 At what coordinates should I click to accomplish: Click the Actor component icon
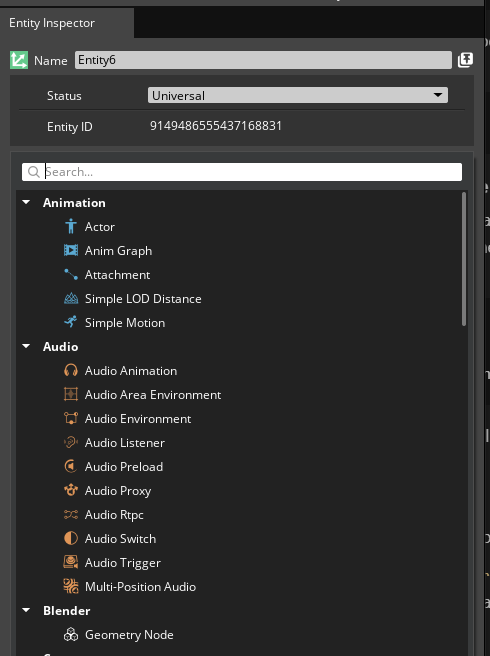[x=71, y=226]
